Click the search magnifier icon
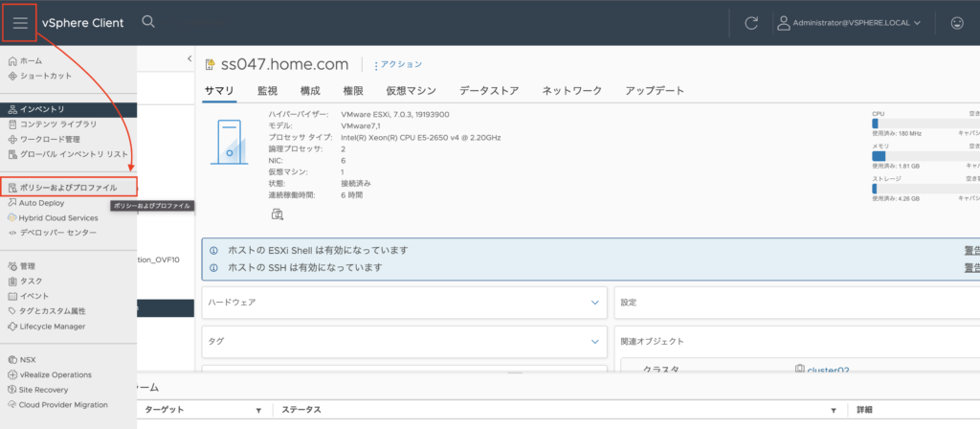 [x=148, y=22]
